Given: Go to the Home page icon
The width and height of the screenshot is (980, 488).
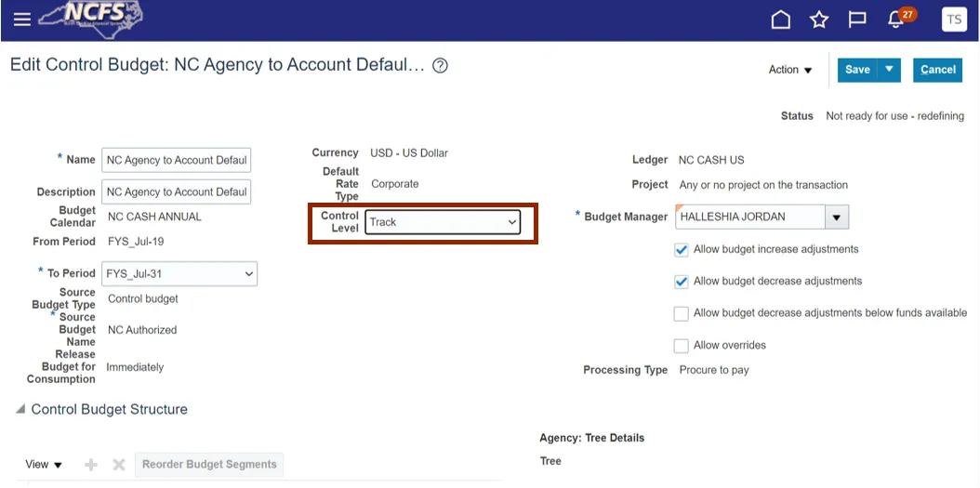Looking at the screenshot, I should pos(781,20).
